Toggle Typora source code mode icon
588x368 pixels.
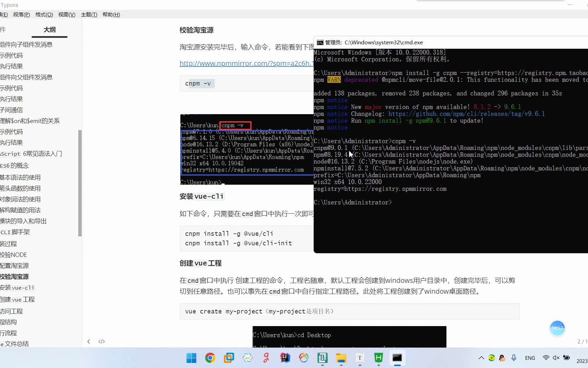pos(102,341)
